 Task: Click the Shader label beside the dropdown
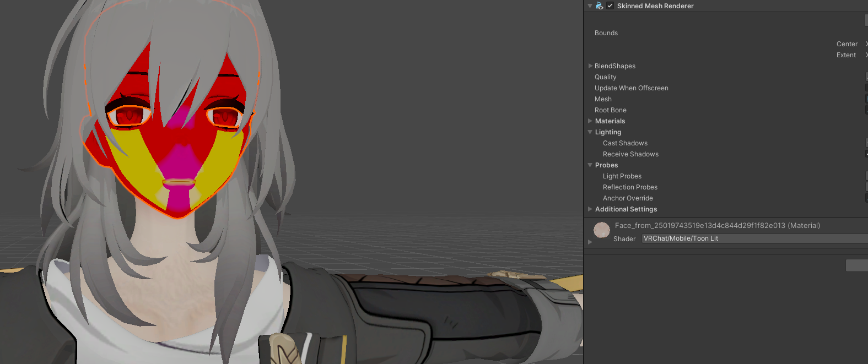pos(624,239)
